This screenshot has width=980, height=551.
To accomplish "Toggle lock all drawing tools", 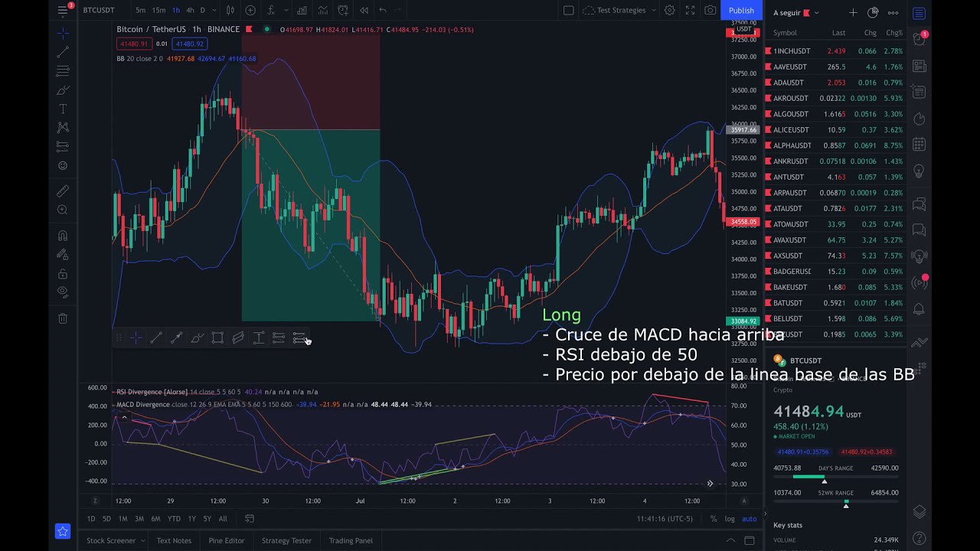I will tap(63, 274).
